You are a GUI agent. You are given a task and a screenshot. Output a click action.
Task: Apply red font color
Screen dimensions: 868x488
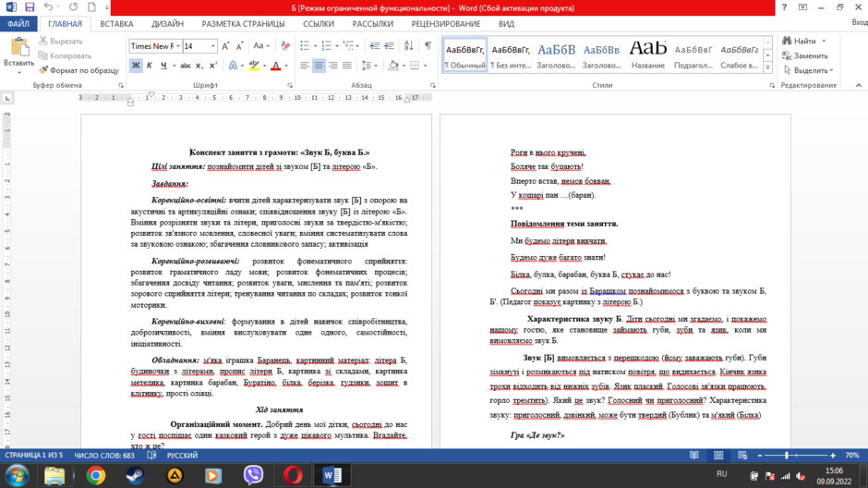[276, 66]
